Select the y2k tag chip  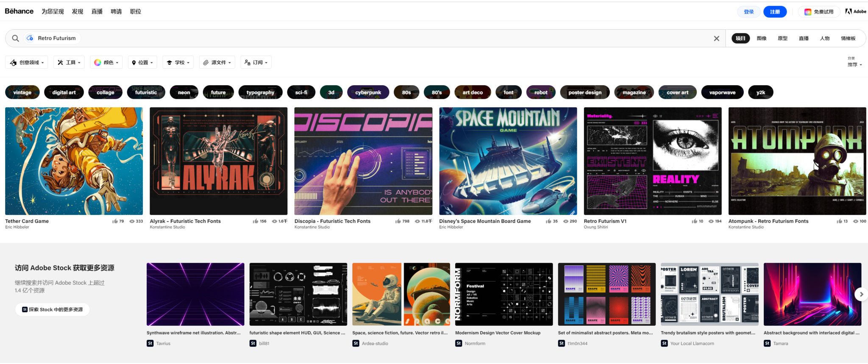[761, 92]
